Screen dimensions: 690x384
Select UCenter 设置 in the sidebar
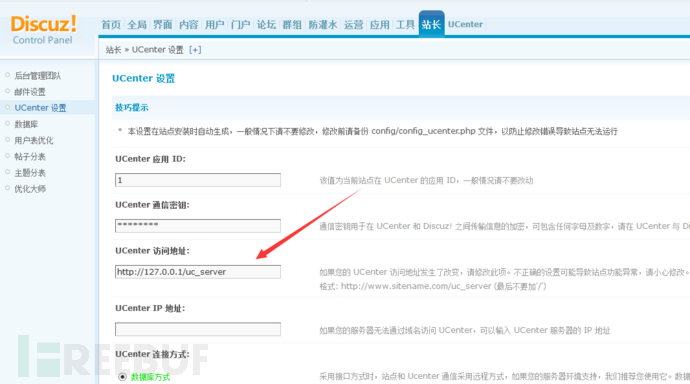[x=40, y=108]
